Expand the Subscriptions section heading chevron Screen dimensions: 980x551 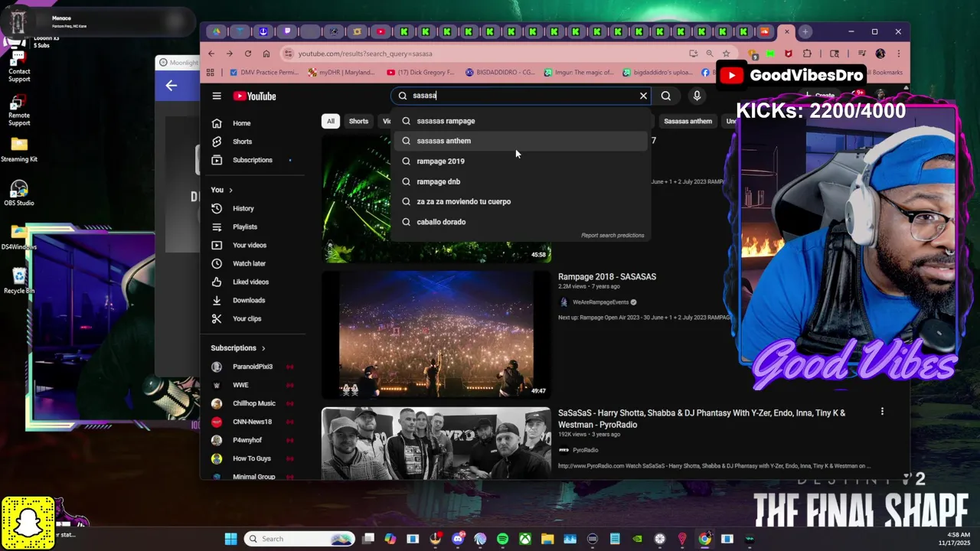pos(263,348)
